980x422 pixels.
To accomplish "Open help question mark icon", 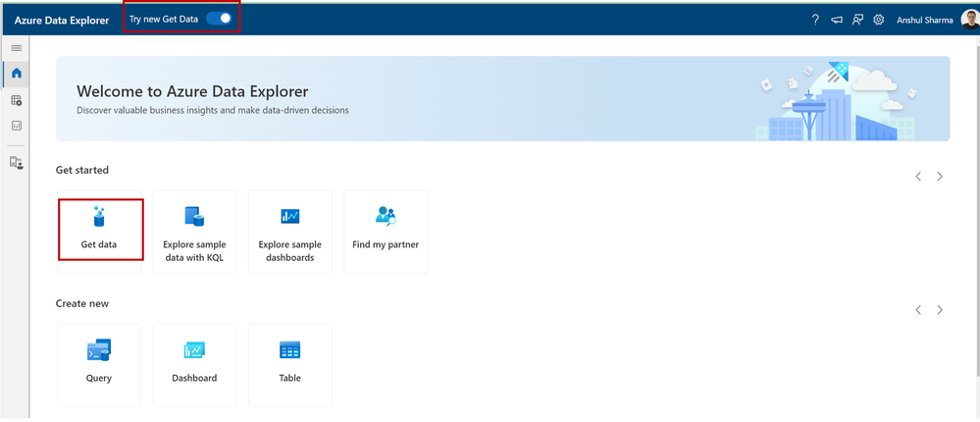I will pyautogui.click(x=815, y=20).
